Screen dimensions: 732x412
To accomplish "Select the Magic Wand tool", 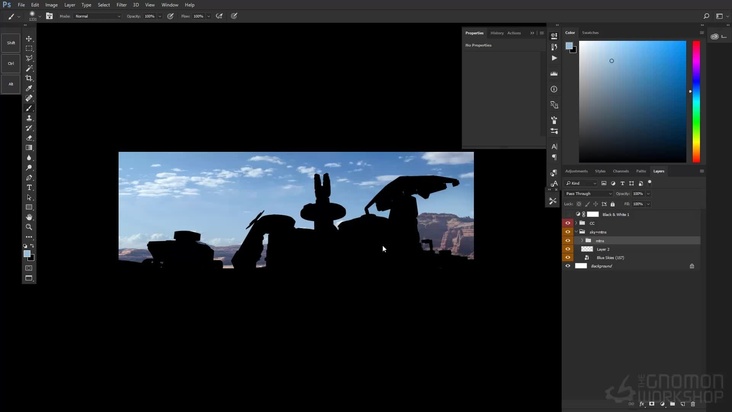I will tap(29, 68).
